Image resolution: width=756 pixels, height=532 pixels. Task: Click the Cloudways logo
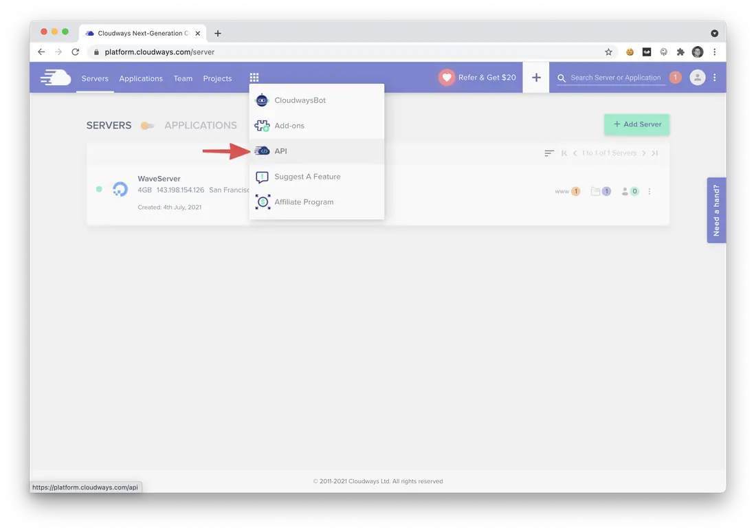[x=56, y=77]
